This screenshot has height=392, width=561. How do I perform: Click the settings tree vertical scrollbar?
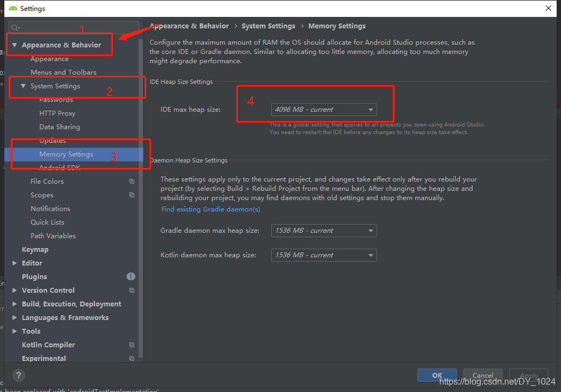click(x=141, y=198)
